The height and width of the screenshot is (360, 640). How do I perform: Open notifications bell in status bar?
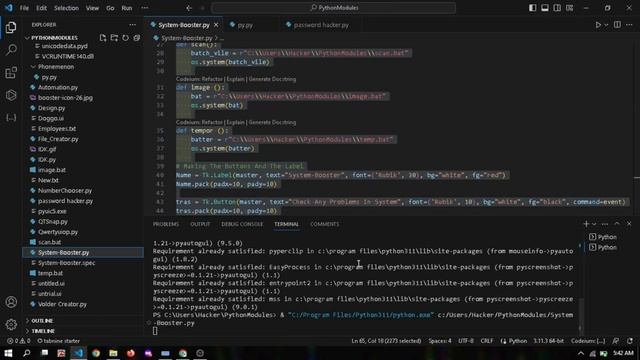click(x=630, y=341)
